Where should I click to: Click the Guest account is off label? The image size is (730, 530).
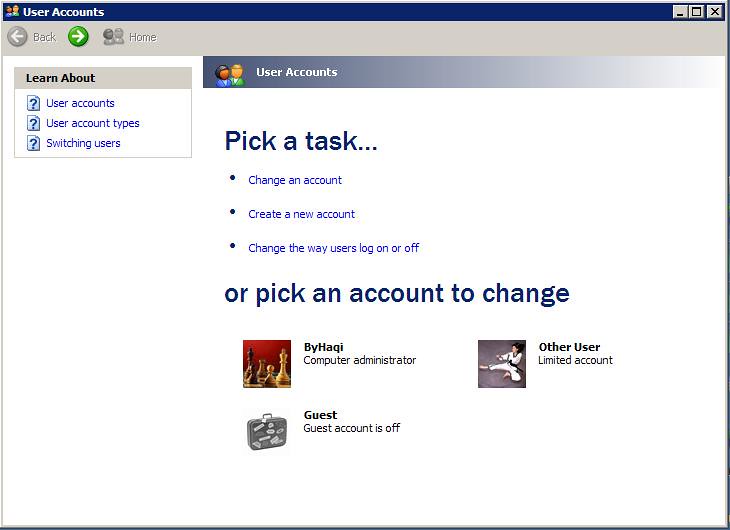[351, 428]
